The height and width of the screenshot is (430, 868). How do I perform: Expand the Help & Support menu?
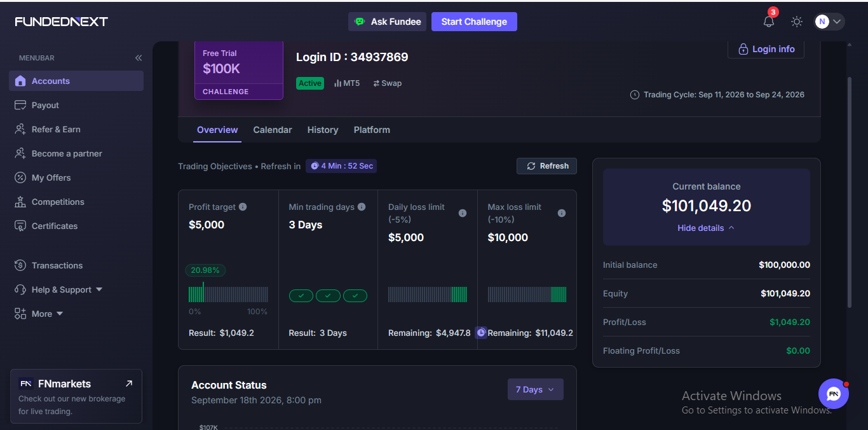tap(67, 289)
